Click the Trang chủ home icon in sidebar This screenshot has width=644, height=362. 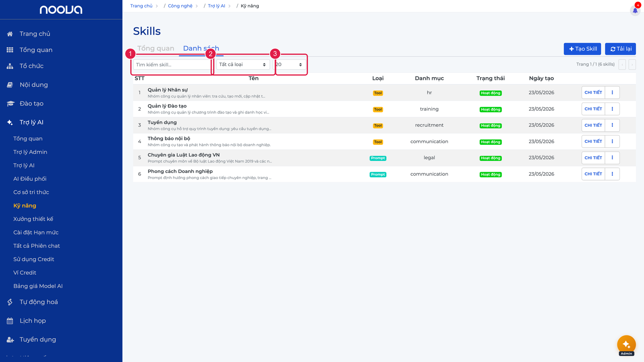10,34
